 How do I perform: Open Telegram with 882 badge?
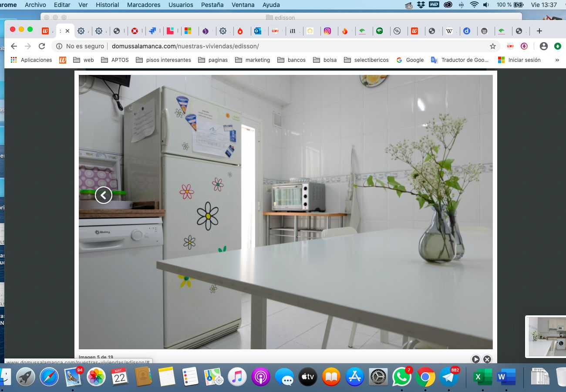pyautogui.click(x=449, y=376)
